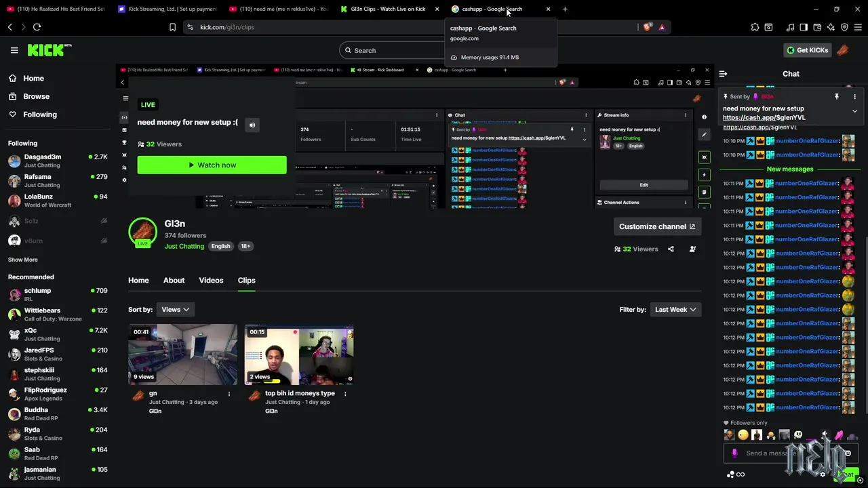
Task: Open the Kick hamburger sidebar menu
Action: coord(14,50)
